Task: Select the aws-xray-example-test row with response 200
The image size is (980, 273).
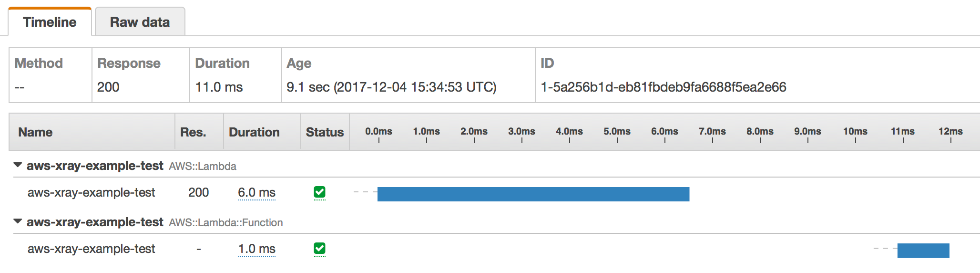Action: coord(92,193)
